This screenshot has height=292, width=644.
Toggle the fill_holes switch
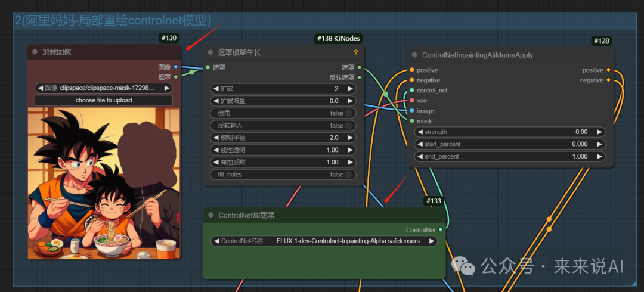(348, 175)
